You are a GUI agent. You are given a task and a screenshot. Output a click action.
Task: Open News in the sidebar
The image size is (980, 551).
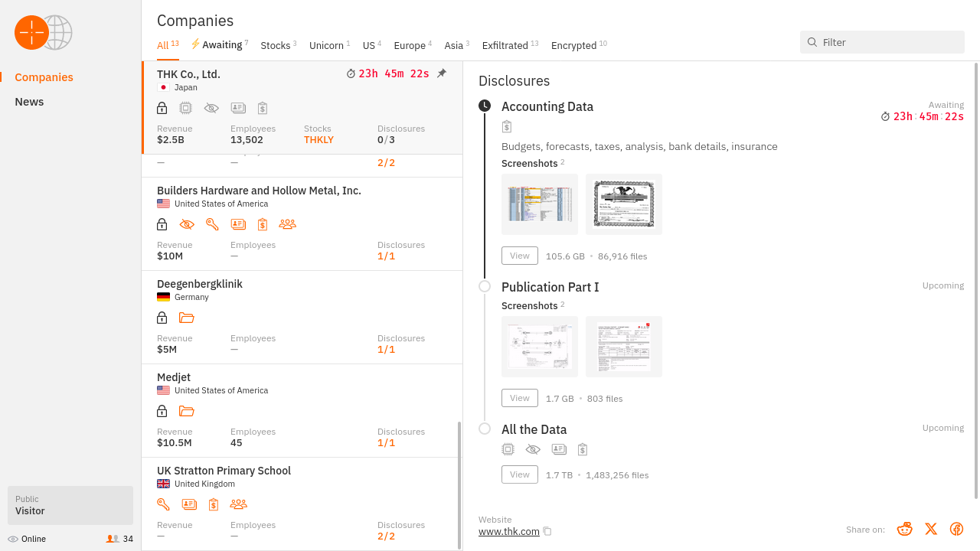click(x=29, y=102)
